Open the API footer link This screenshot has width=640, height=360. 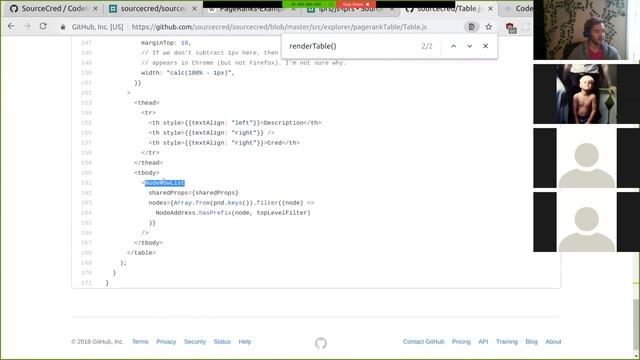(483, 342)
